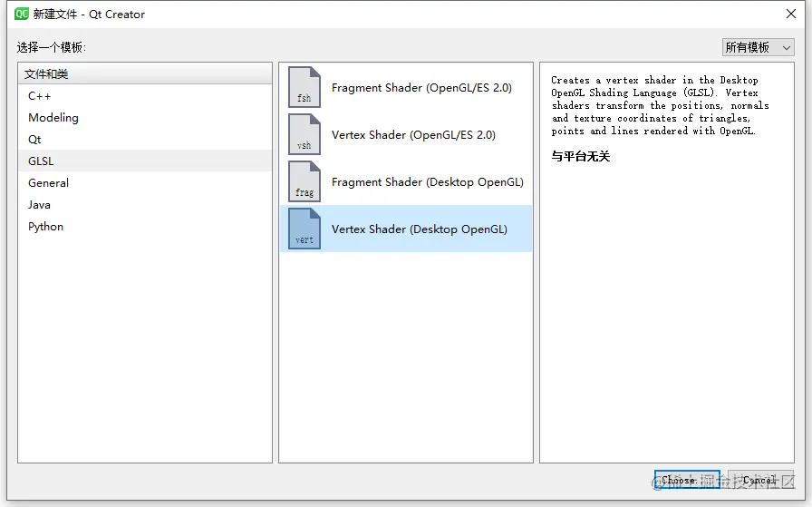Choose Vertex Shader (OpenGL/ES 2.0) template

[x=406, y=135]
